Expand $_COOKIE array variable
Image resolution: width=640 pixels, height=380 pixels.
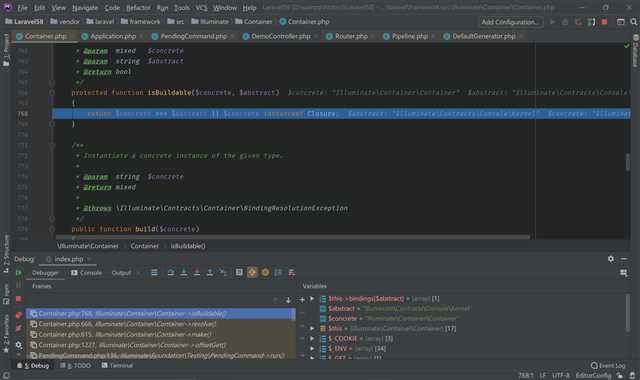(x=312, y=338)
